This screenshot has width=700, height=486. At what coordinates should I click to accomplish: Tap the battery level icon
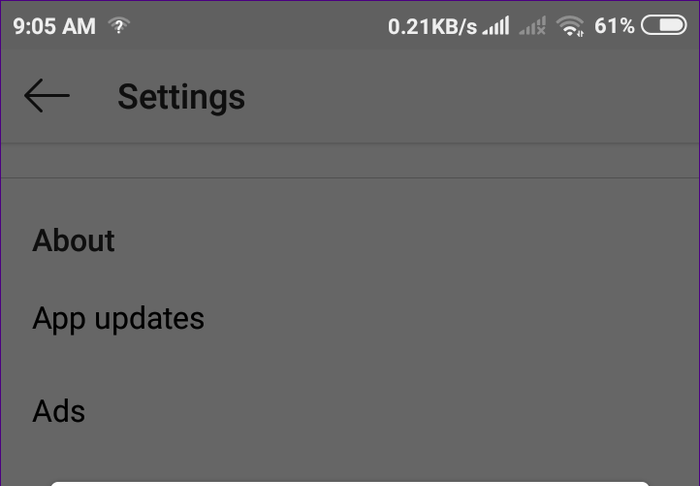pos(664,25)
